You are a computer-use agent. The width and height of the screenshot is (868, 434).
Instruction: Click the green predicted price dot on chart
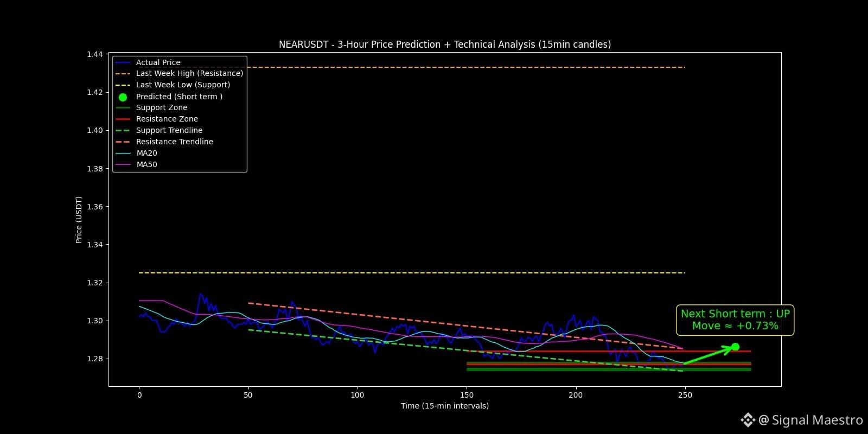coord(735,347)
